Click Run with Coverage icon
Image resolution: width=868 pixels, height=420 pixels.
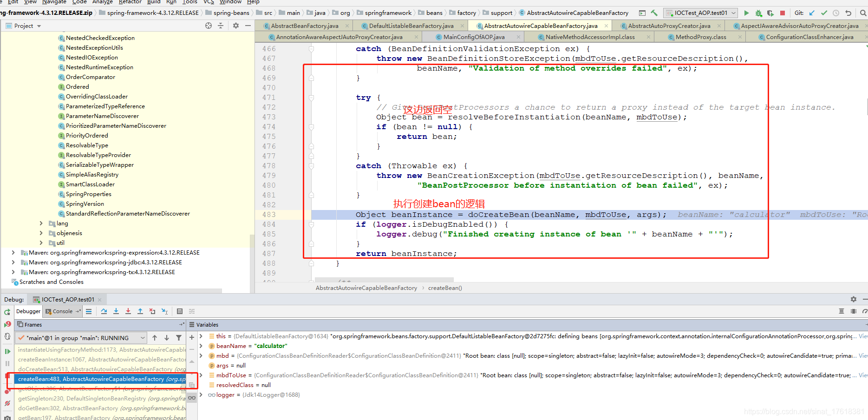pos(770,13)
